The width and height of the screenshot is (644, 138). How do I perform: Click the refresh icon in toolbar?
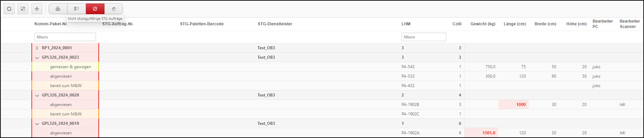(x=9, y=9)
